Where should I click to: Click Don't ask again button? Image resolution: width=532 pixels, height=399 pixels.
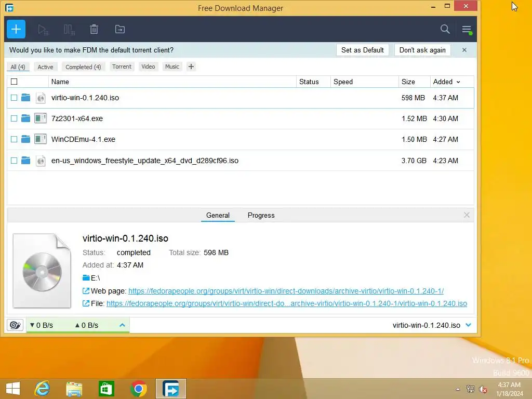click(x=422, y=50)
